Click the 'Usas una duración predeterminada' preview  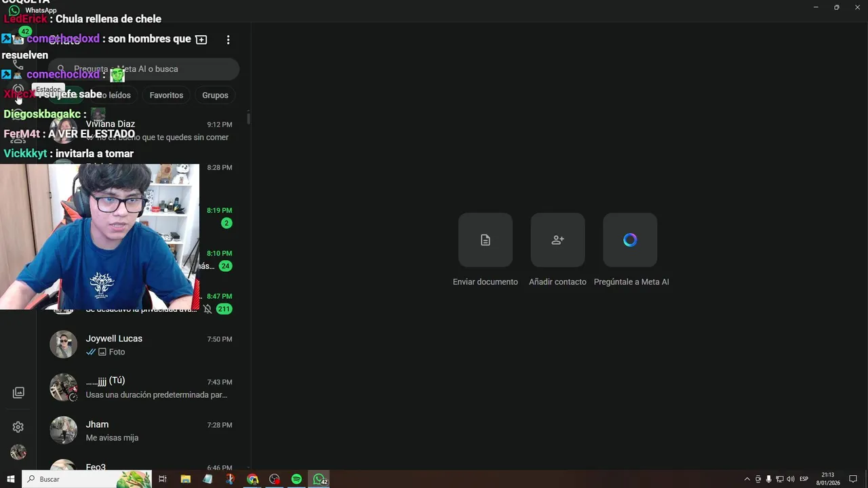coord(157,394)
